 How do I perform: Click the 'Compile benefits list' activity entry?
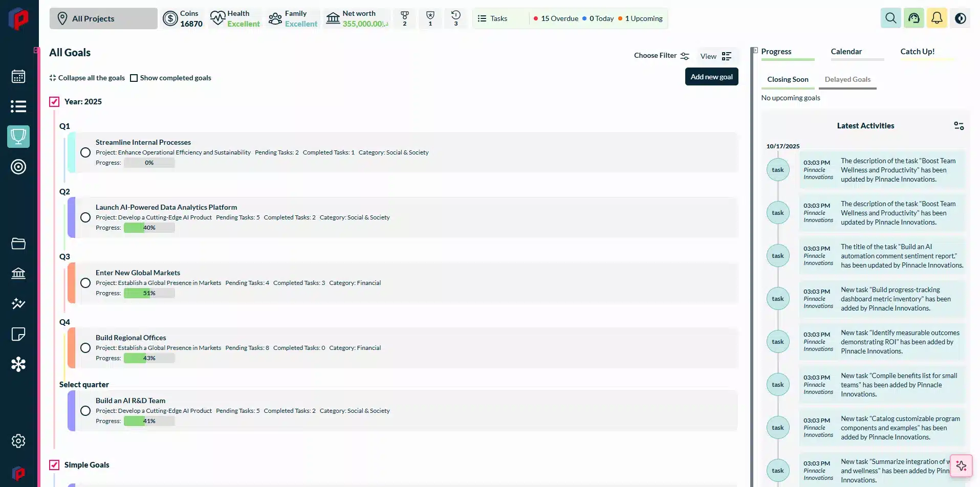tap(882, 385)
